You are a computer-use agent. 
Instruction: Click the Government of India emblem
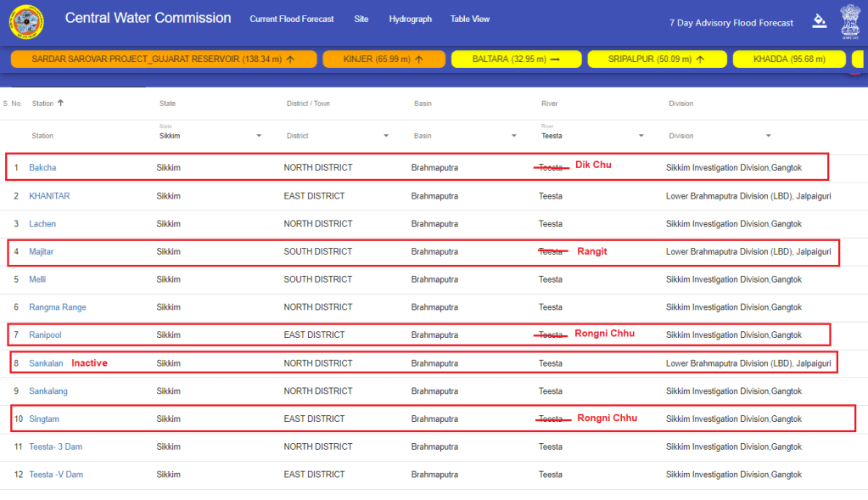click(x=849, y=20)
